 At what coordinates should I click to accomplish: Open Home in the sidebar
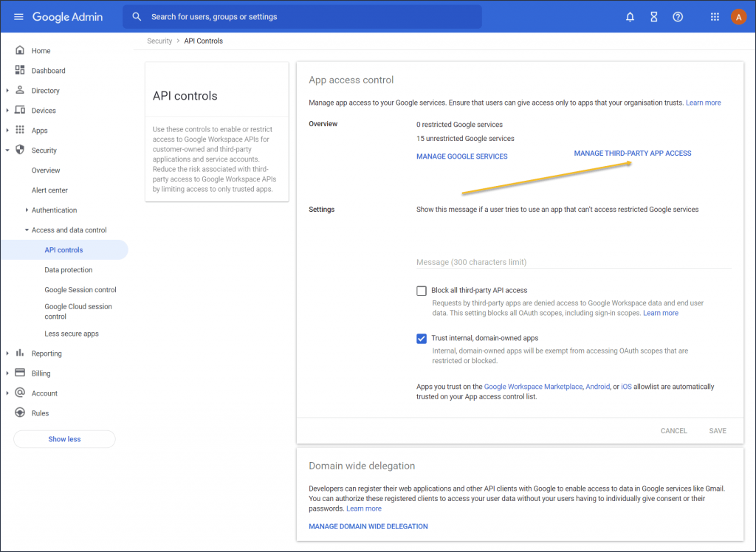coord(41,51)
